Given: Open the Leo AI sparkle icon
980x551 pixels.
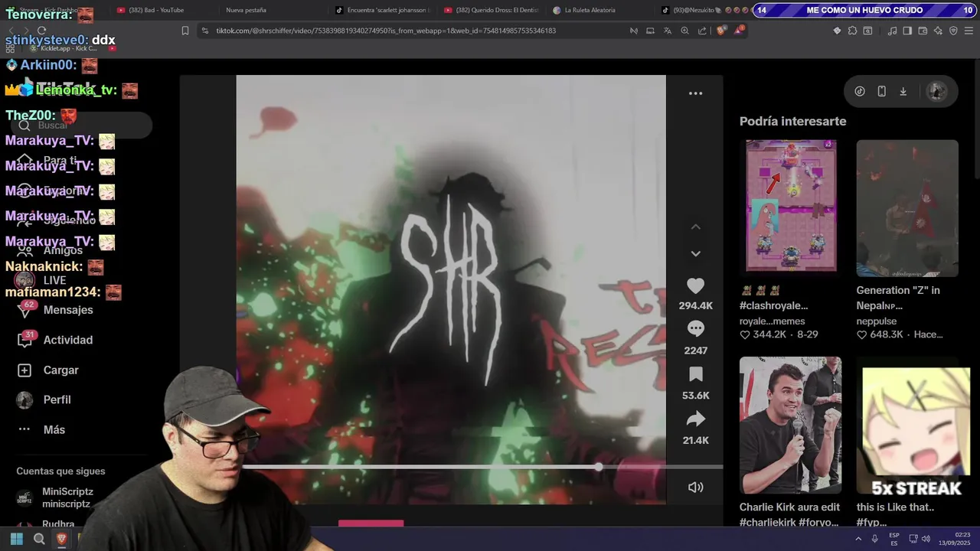Looking at the screenshot, I should pyautogui.click(x=938, y=31).
